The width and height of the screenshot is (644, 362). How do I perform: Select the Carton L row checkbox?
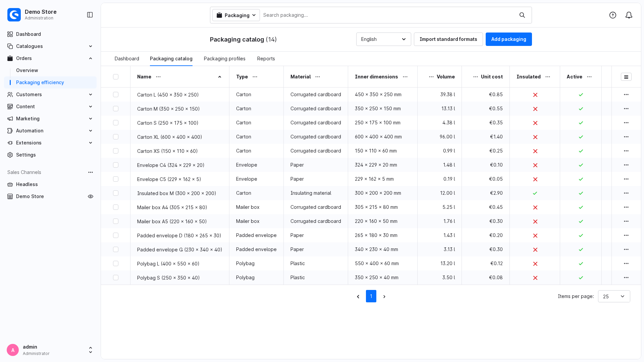point(116,95)
